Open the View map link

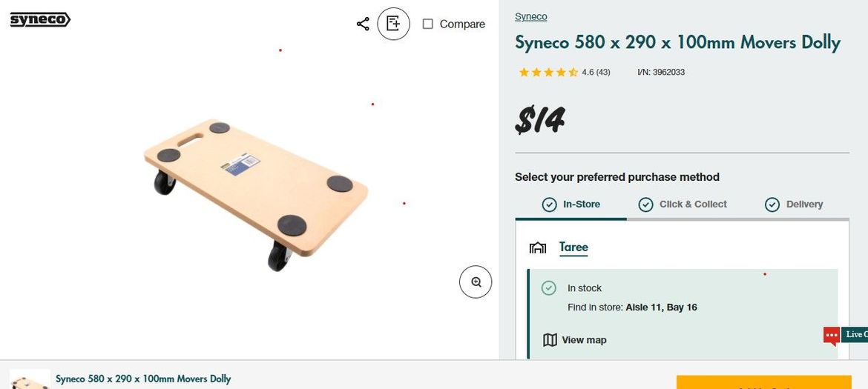[584, 340]
